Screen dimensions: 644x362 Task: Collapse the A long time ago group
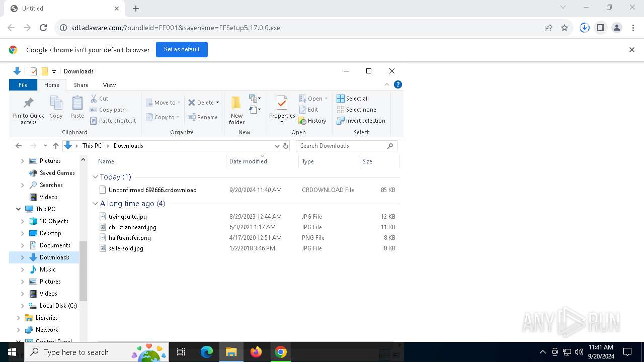click(x=95, y=204)
